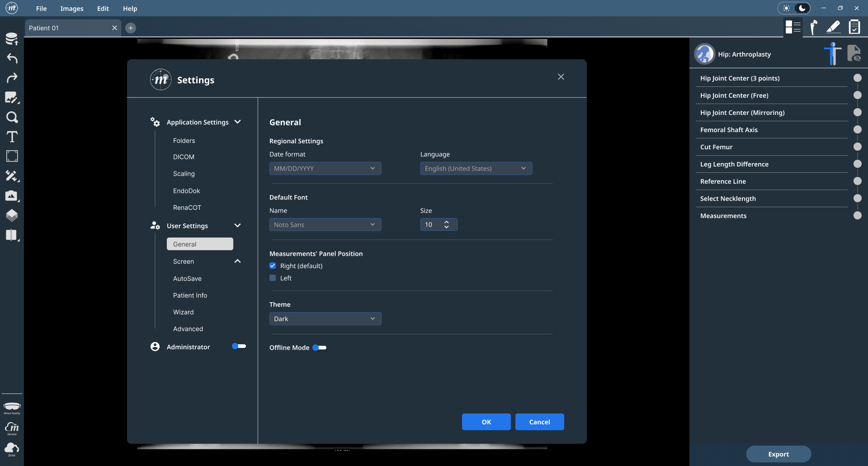Switch to light mode with the sun/moon toggle
Viewport: 868px width, 466px height.
tap(787, 8)
